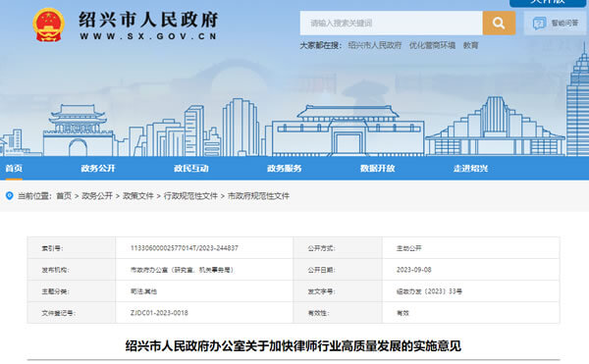
Task: Click breadcrumb link 行政规范性文件
Action: coord(190,196)
